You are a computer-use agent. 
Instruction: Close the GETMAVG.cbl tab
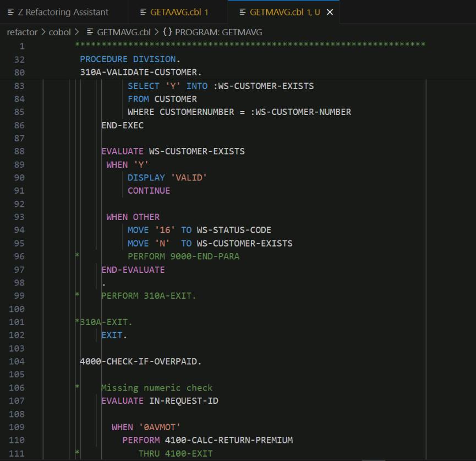(330, 12)
